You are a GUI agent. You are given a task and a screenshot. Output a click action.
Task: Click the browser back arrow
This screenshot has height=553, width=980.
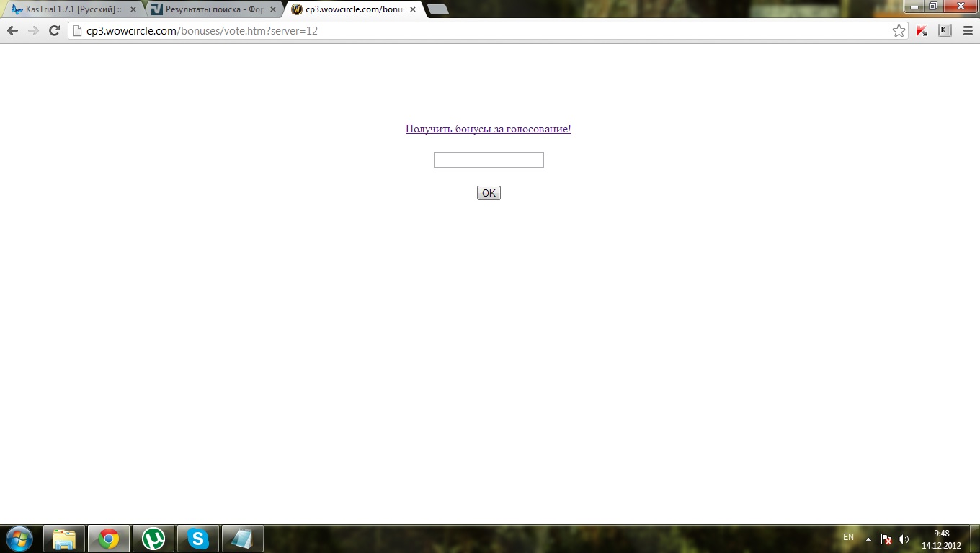12,31
